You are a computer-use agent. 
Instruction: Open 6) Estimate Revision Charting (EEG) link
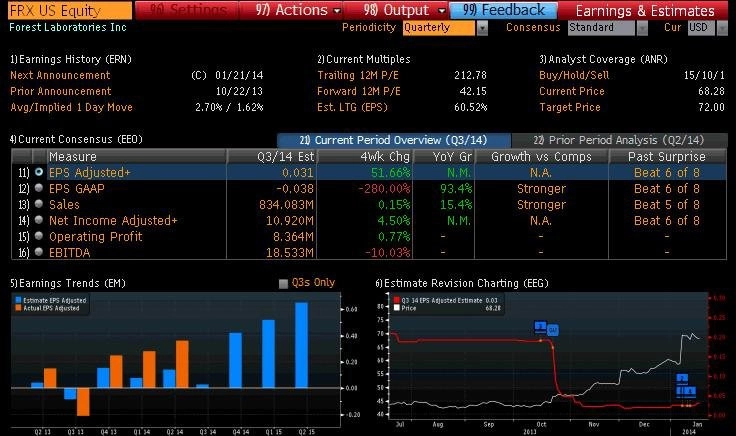click(462, 283)
